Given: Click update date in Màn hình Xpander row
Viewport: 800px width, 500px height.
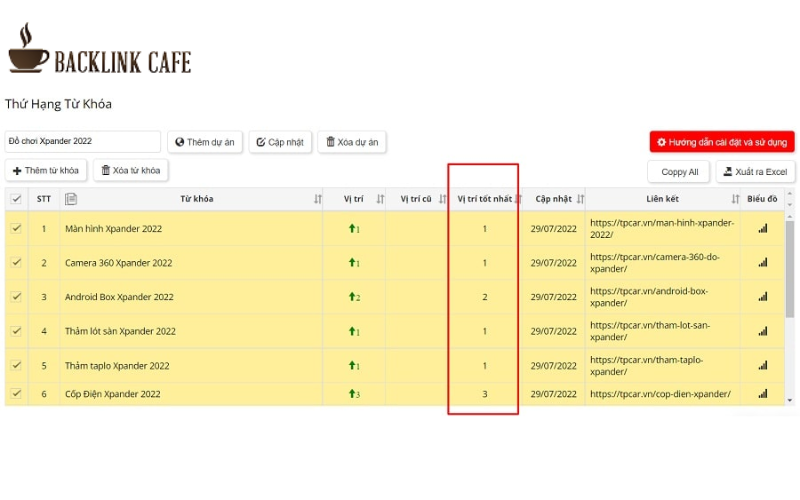Looking at the screenshot, I should [554, 229].
